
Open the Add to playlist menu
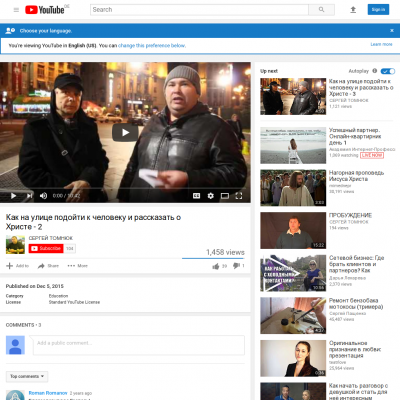[18, 266]
